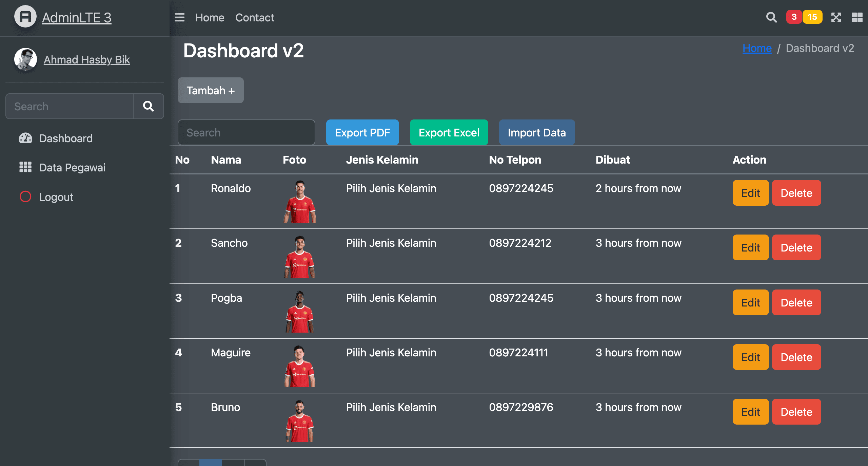Click phone number 0897224111
Viewport: 868px width, 466px height.
pos(518,352)
